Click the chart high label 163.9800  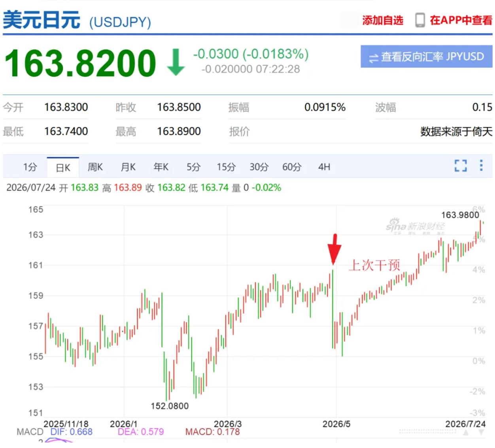pyautogui.click(x=460, y=215)
